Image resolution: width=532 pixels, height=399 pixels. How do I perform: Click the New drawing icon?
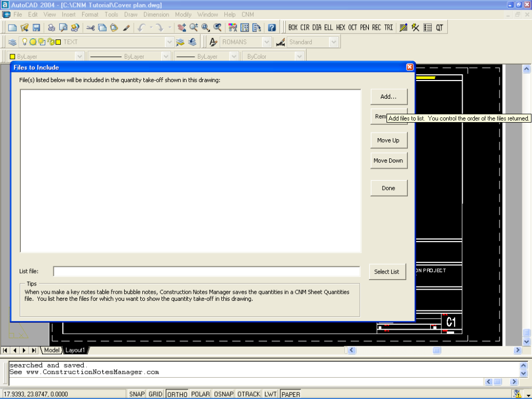click(12, 28)
